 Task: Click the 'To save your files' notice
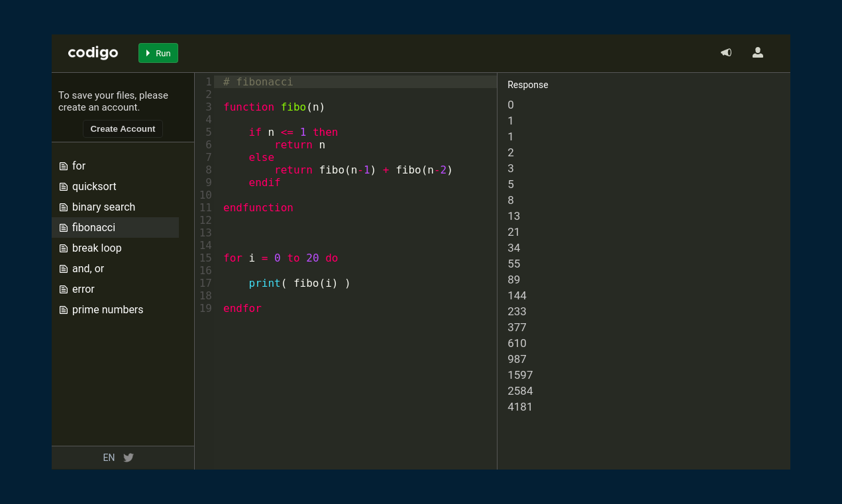113,101
